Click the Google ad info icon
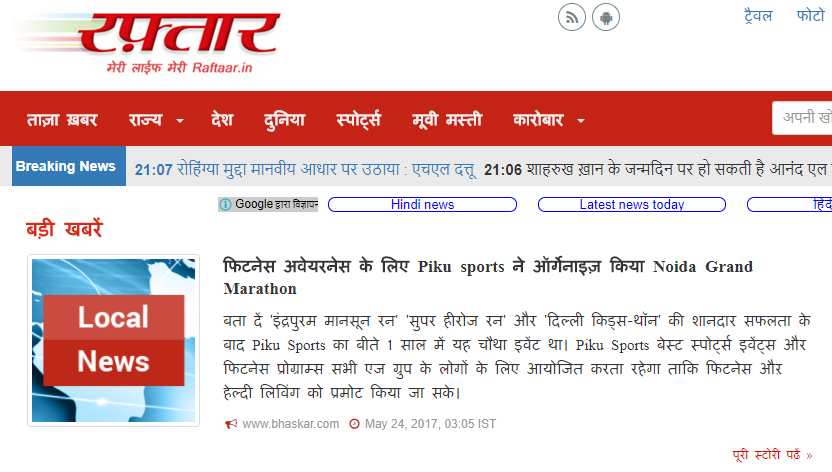Viewport: 832px width, 472px height. click(x=226, y=204)
